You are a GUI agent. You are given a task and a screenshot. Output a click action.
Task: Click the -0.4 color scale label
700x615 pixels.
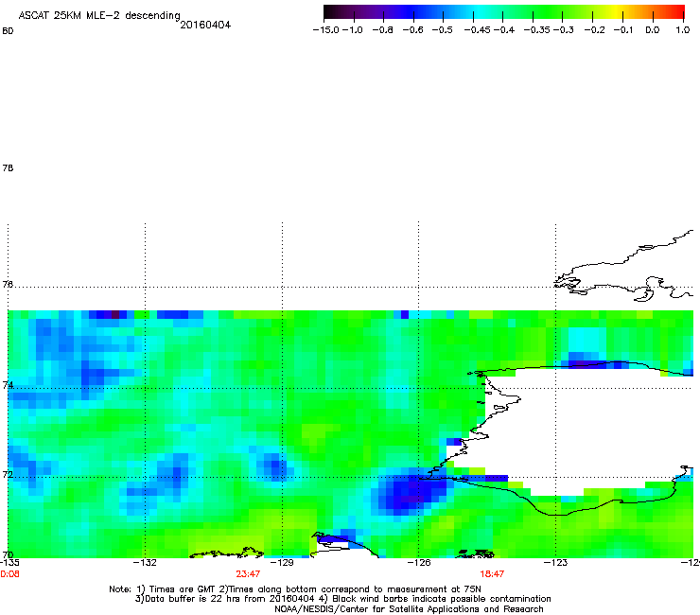point(504,30)
